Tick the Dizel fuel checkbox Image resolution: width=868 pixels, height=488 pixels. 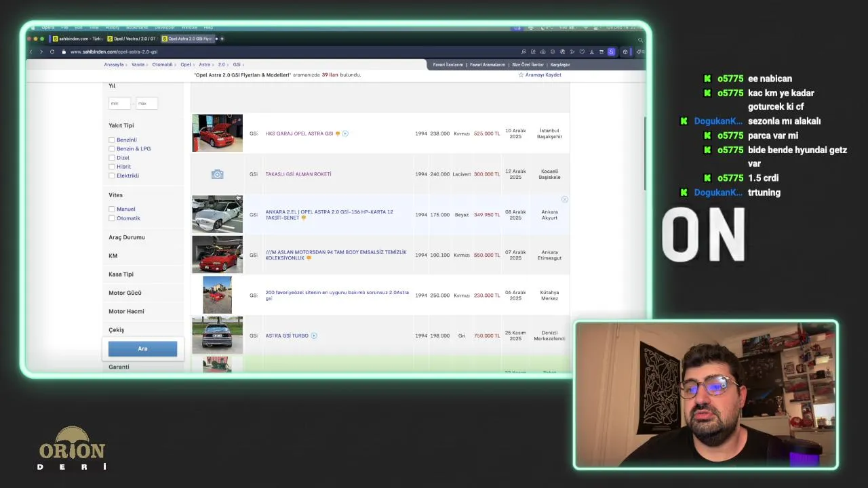coord(111,158)
